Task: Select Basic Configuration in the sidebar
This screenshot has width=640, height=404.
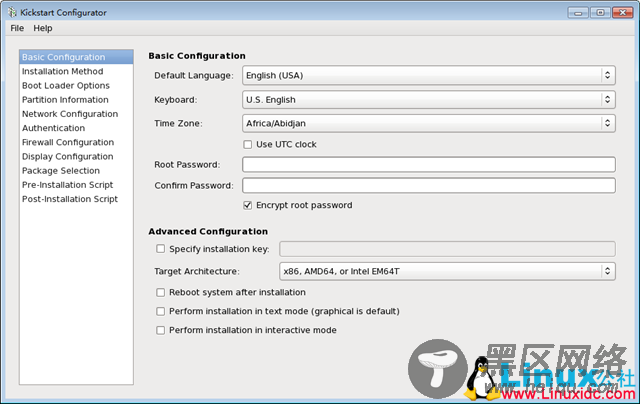Action: tap(76, 57)
